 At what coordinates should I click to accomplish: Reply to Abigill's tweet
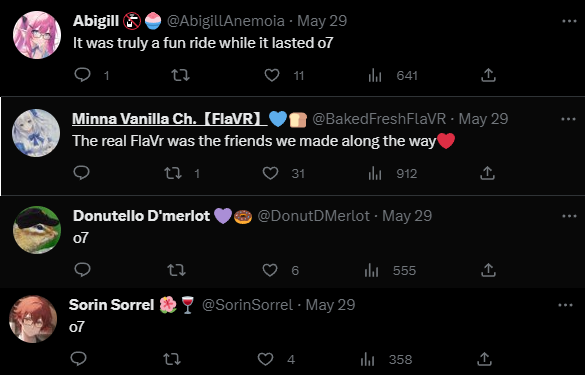tap(82, 75)
